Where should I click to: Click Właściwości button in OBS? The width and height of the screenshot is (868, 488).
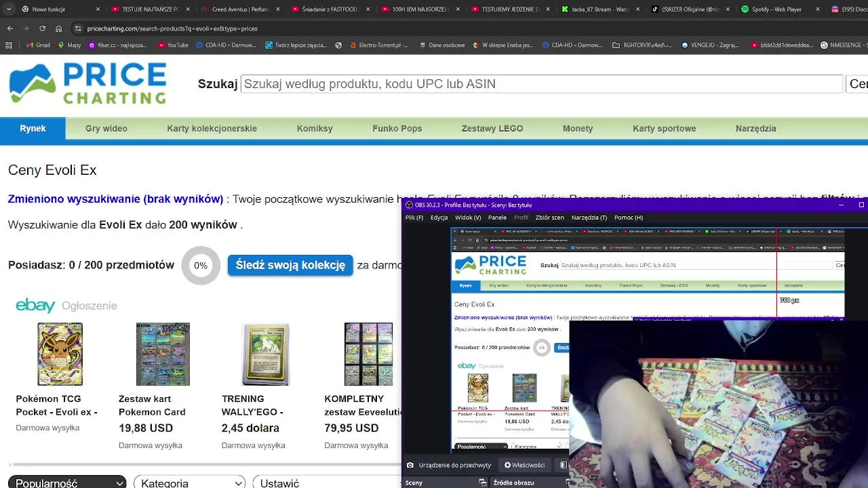[524, 465]
